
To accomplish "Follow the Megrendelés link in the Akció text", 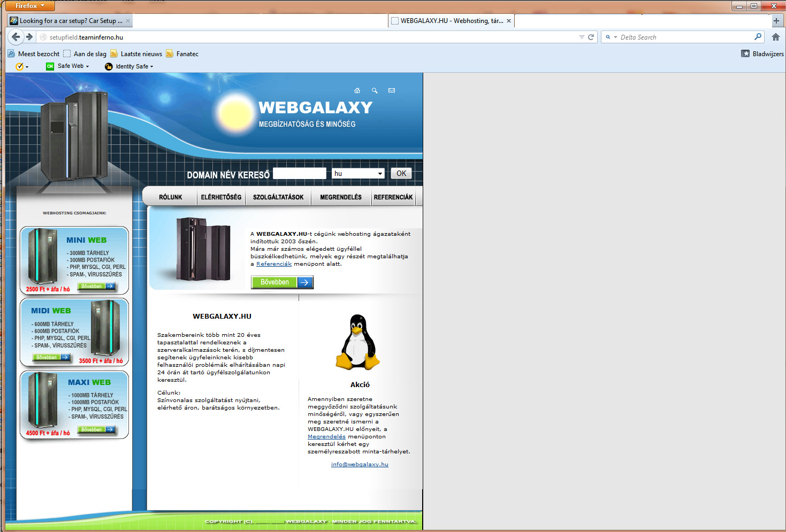I will (x=326, y=436).
